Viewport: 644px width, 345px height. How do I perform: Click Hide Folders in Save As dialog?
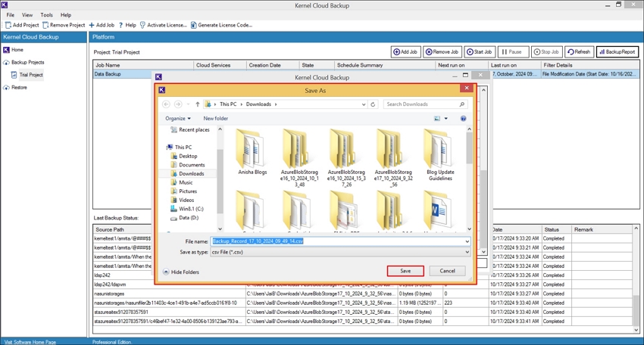click(181, 272)
